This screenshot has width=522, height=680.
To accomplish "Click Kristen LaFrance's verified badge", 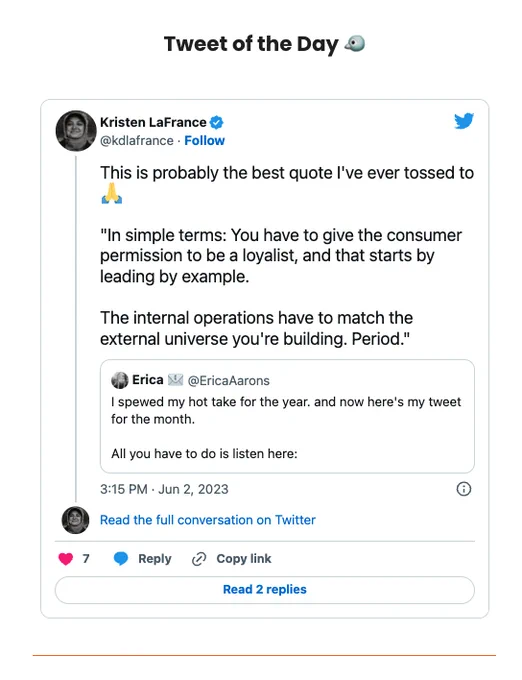I will click(x=216, y=123).
